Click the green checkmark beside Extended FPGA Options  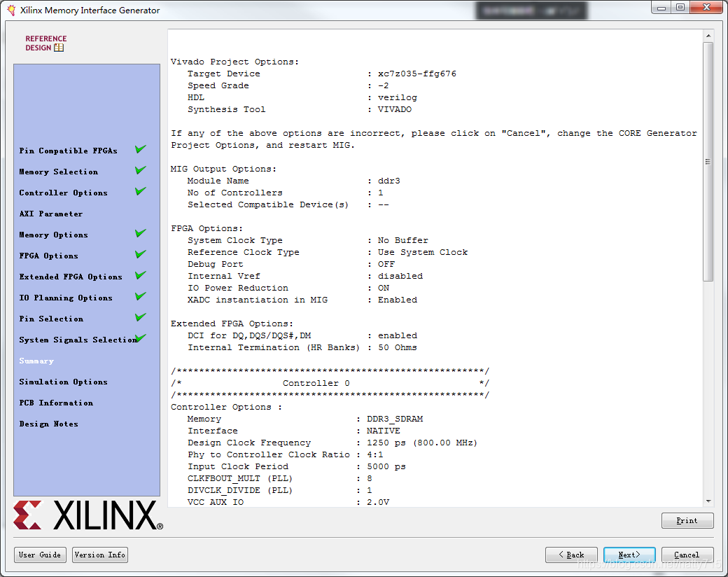click(141, 275)
